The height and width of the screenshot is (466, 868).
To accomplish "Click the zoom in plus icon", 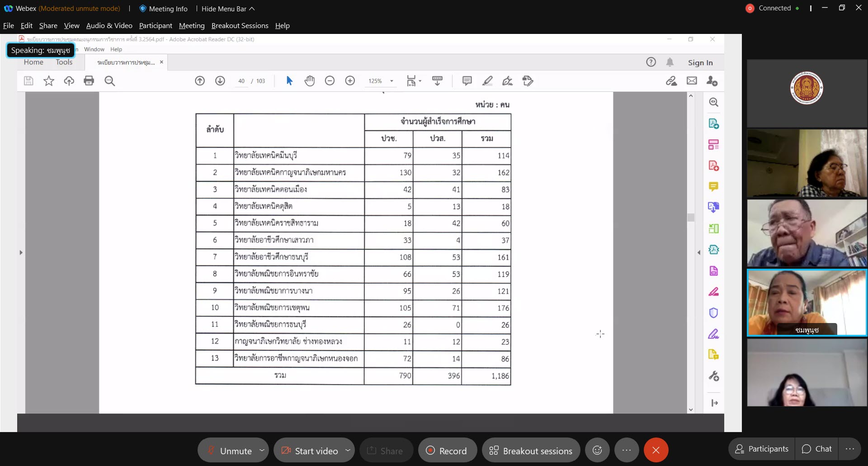I will point(350,81).
